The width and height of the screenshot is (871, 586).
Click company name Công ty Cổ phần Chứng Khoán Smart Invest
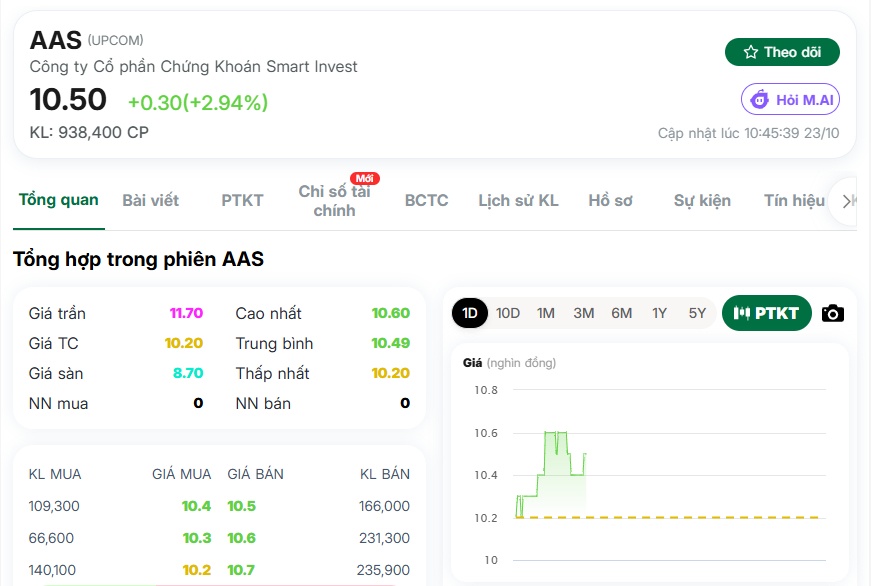(x=193, y=67)
